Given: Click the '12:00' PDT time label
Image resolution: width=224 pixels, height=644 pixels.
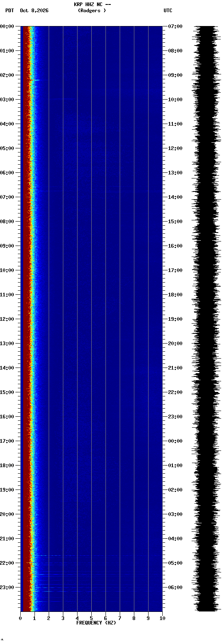Looking at the screenshot, I should click(x=7, y=319).
